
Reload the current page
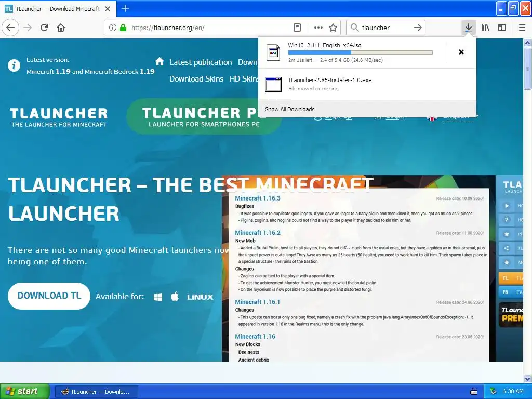(45, 28)
